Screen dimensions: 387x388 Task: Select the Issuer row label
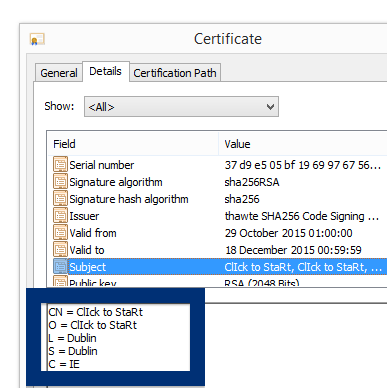(x=84, y=216)
